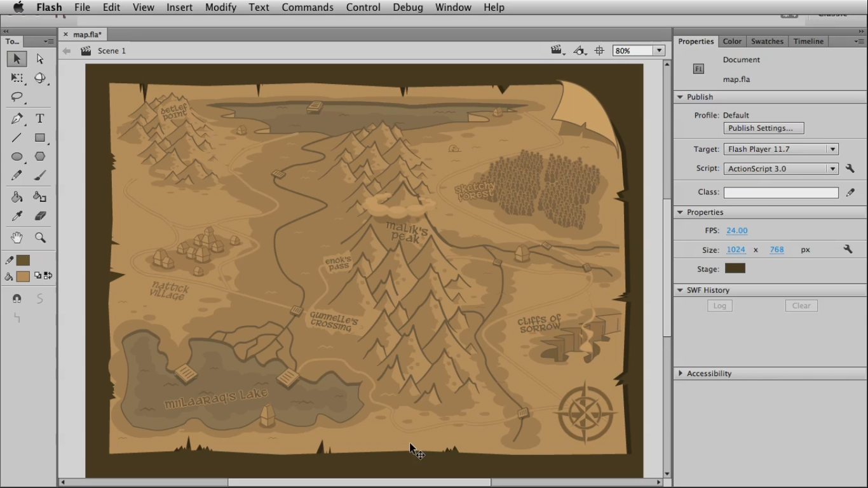The image size is (868, 488).
Task: Switch to the Swatches tab
Action: (767, 41)
